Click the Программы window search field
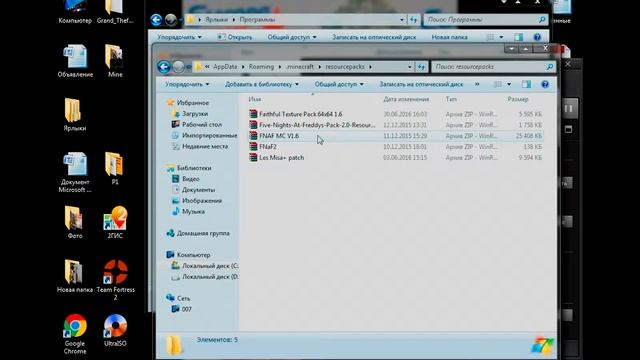Viewport: 640px width, 360px height. [485, 20]
